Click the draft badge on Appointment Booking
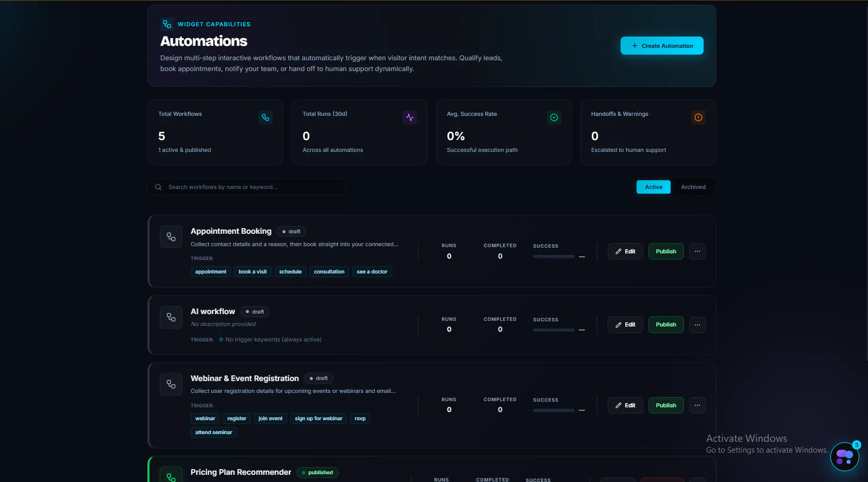Image resolution: width=868 pixels, height=482 pixels. click(291, 232)
